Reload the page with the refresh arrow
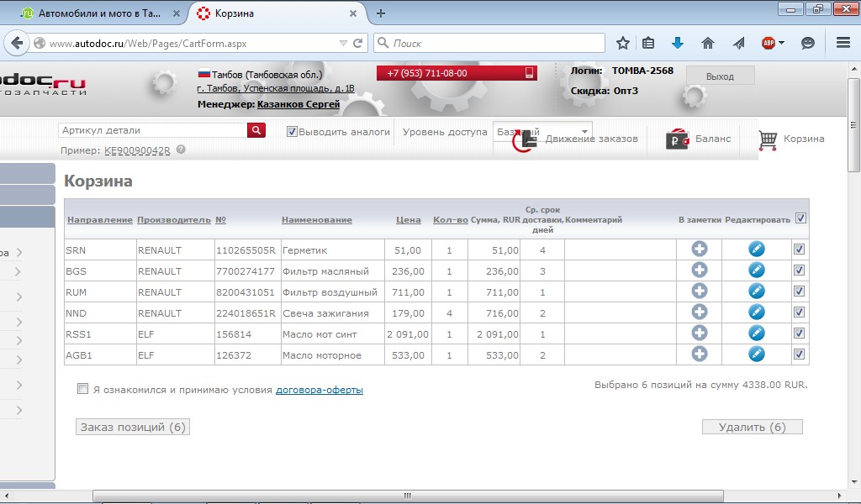861x504 pixels. click(357, 43)
